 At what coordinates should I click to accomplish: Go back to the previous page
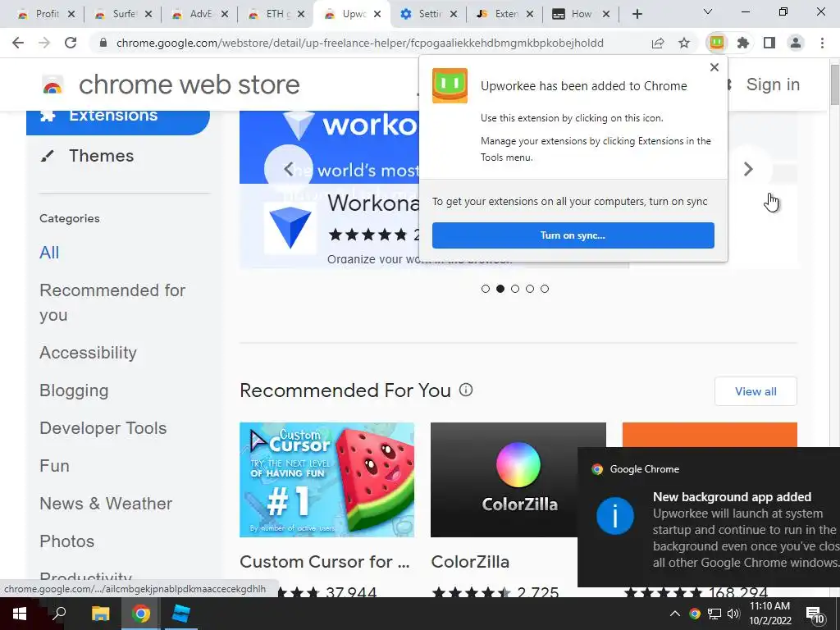tap(18, 43)
